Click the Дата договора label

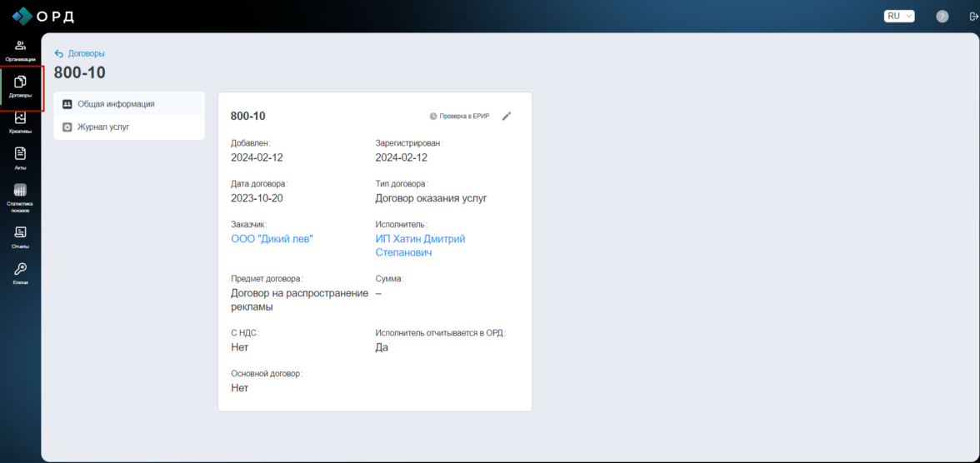[260, 184]
